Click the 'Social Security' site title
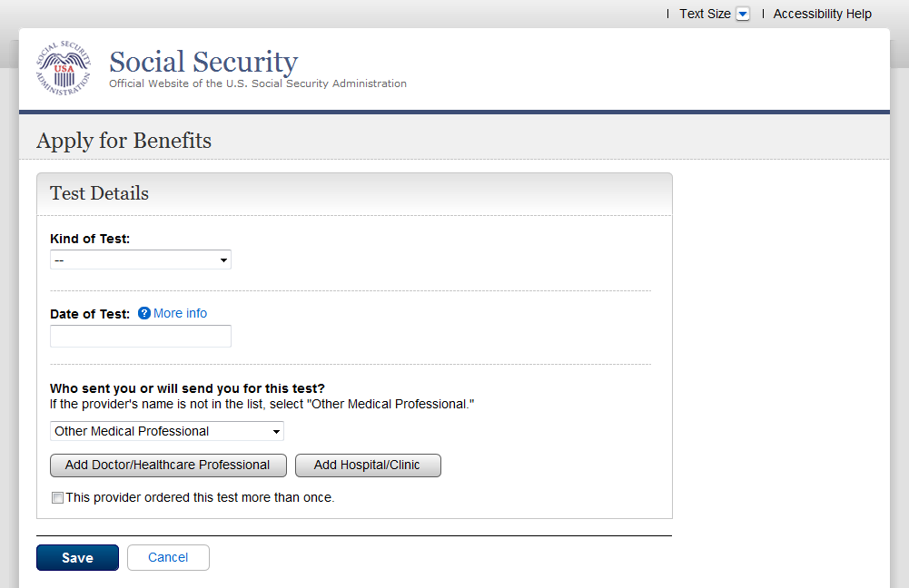This screenshot has width=909, height=588. (203, 62)
